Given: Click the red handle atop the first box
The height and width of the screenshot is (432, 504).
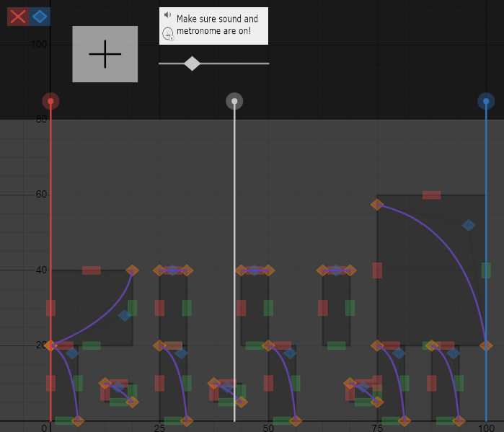Looking at the screenshot, I should [x=92, y=270].
